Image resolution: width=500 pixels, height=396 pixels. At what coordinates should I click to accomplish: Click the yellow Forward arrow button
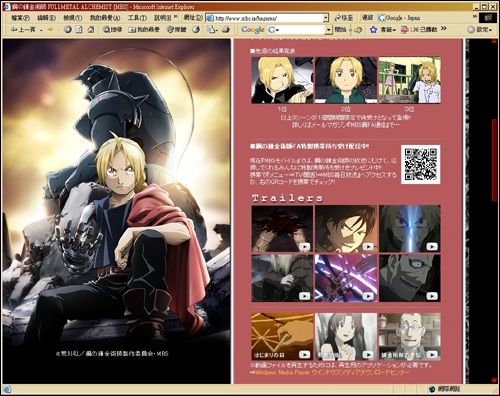(x=50, y=30)
